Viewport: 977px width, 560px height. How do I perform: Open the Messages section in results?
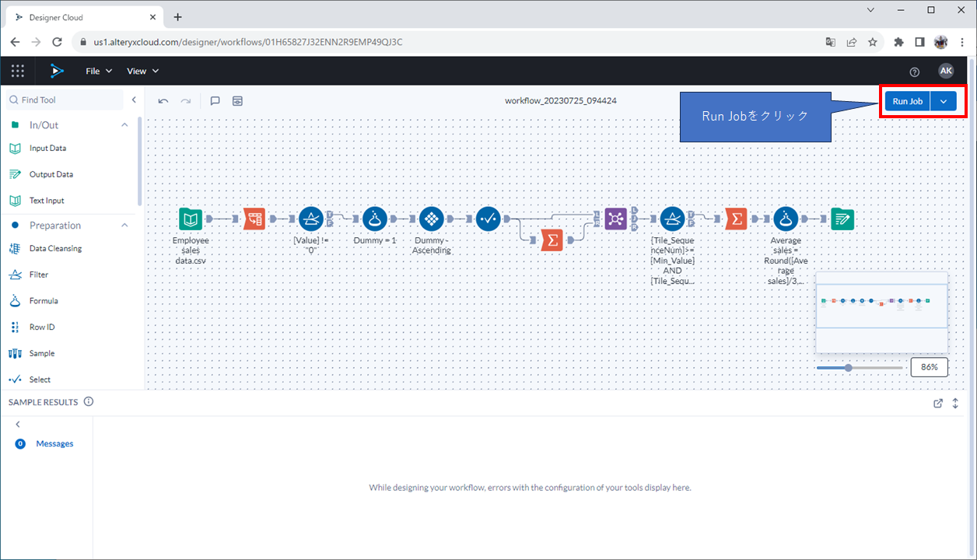coord(54,443)
